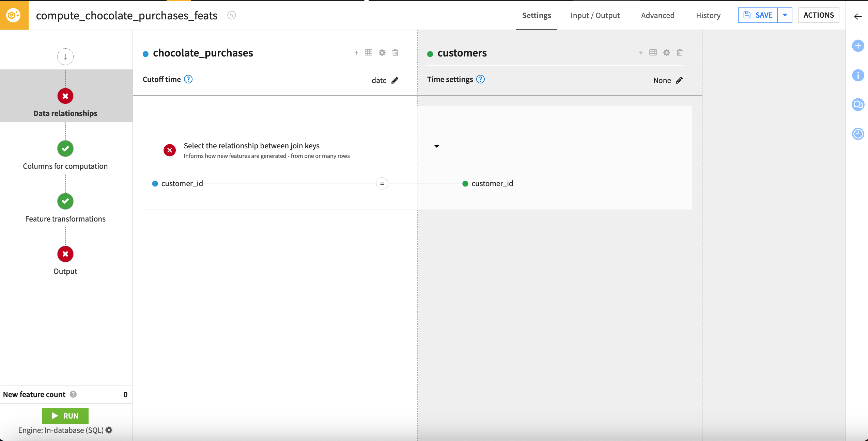Expand the join relationship dropdown

436,146
